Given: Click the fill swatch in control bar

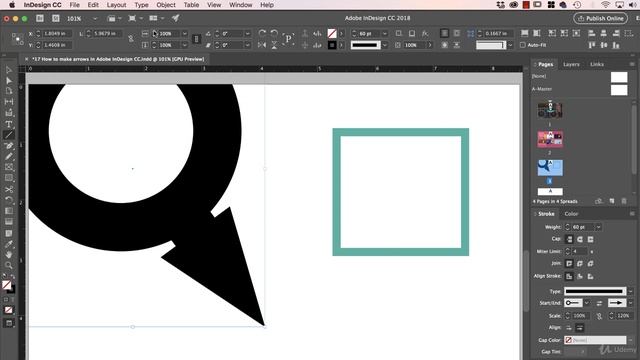Looking at the screenshot, I should [x=332, y=33].
